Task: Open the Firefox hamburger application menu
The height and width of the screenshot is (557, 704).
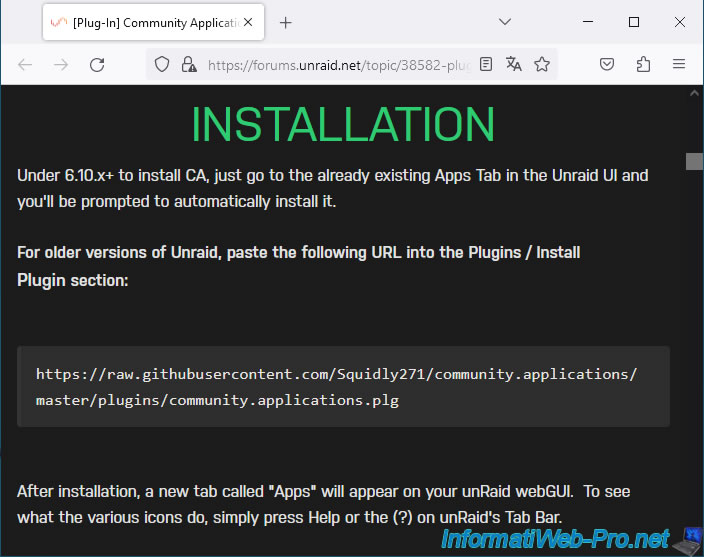Action: [679, 64]
